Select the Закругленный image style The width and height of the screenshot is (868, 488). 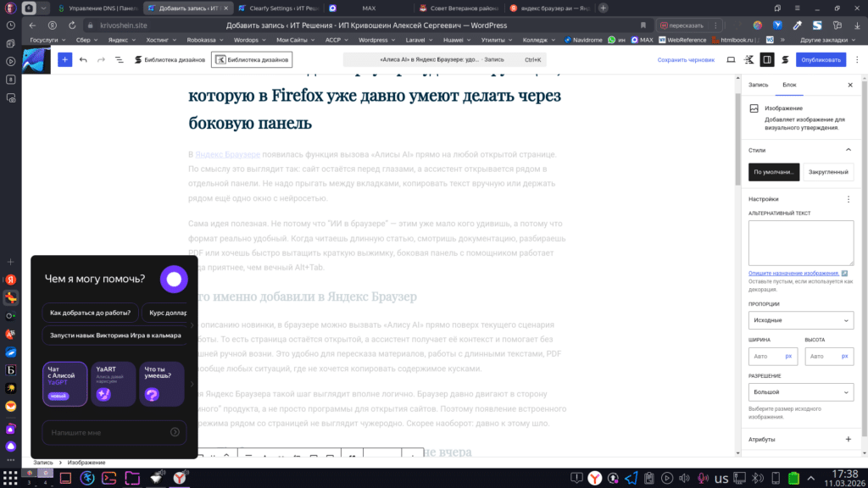click(x=827, y=171)
